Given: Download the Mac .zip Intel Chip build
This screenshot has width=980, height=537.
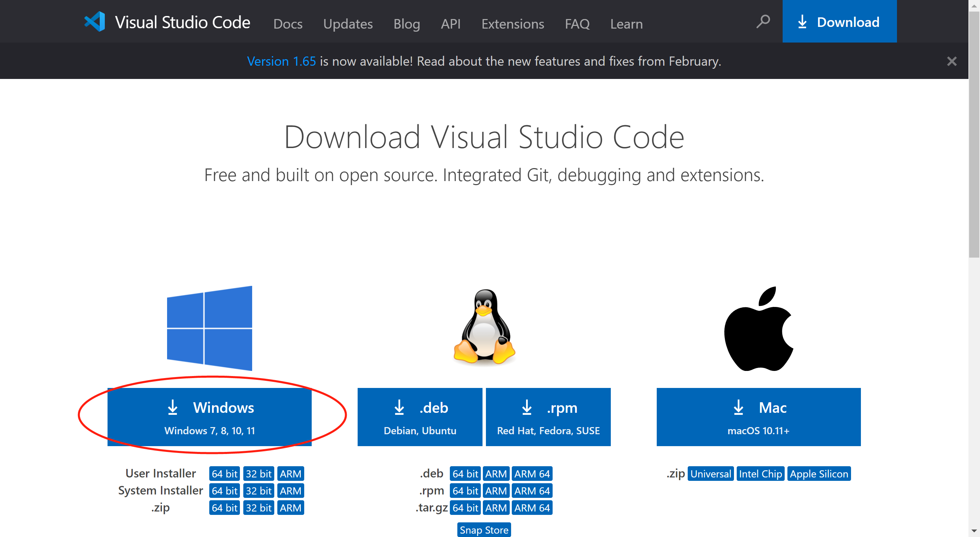Looking at the screenshot, I should (761, 474).
